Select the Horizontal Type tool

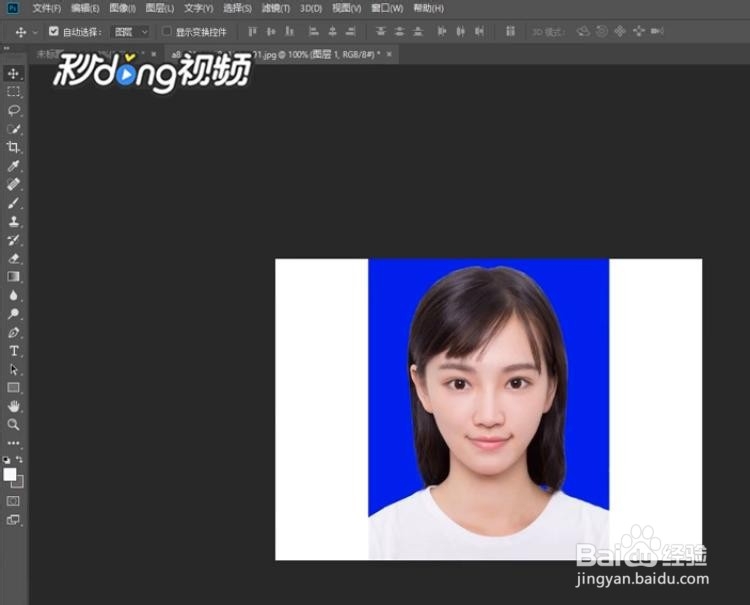(x=13, y=351)
